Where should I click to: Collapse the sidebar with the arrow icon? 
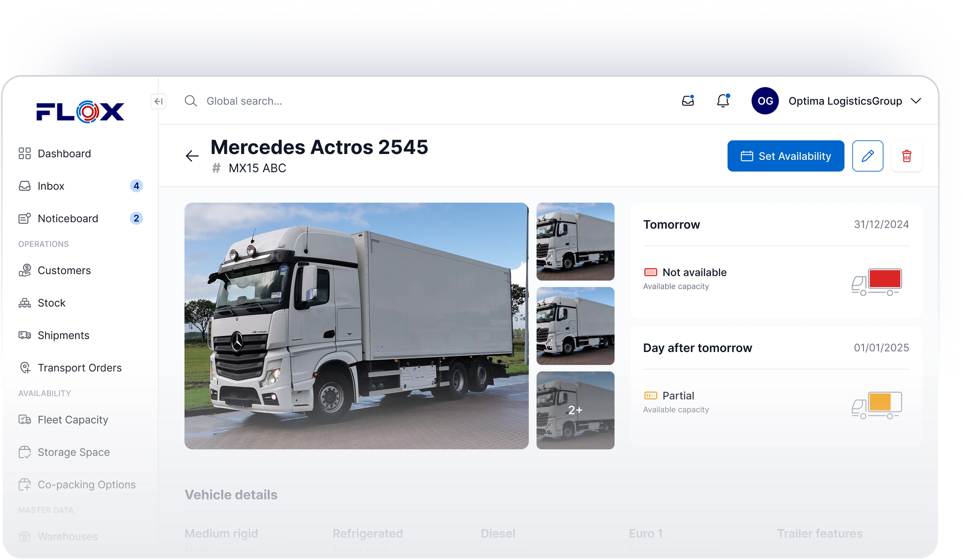point(159,101)
